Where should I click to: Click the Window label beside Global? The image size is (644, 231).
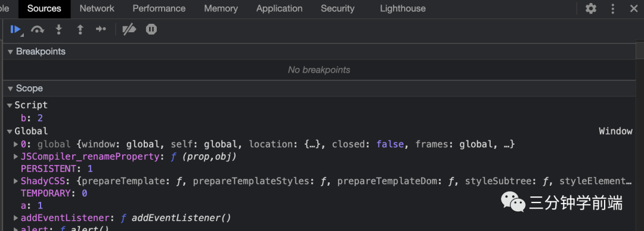click(x=615, y=132)
